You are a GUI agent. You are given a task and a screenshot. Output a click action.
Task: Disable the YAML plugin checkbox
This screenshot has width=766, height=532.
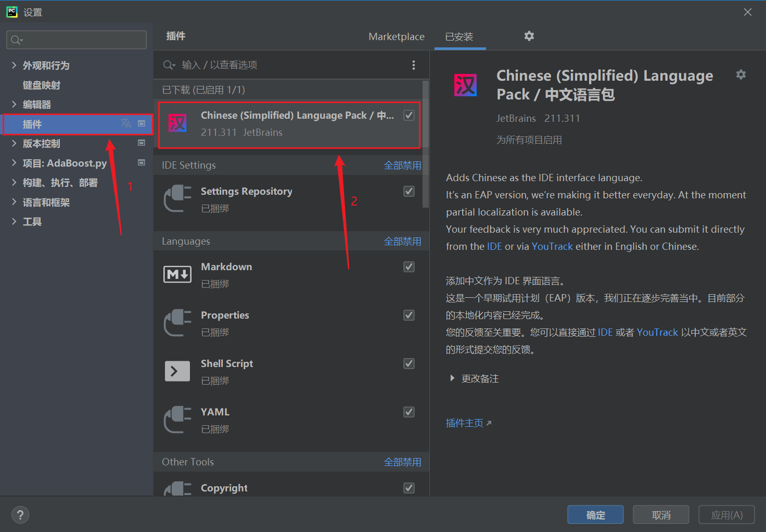coord(409,412)
